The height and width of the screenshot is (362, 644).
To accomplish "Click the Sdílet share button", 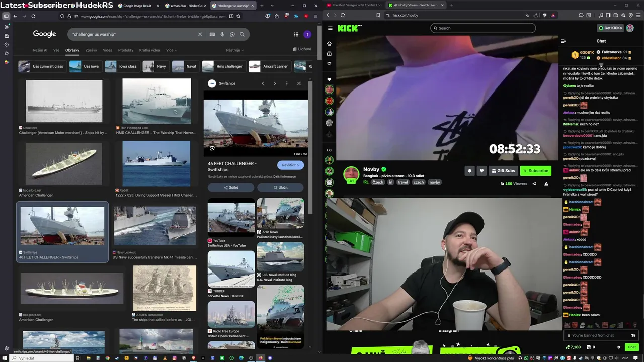I will point(231,187).
